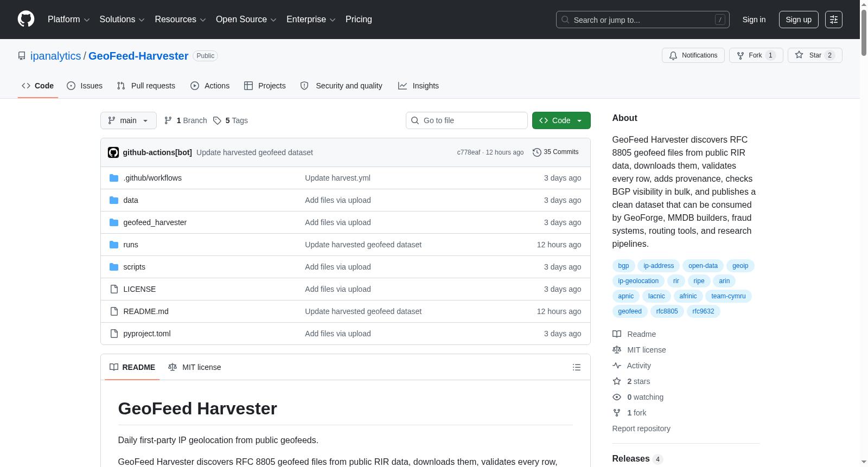This screenshot has height=467, width=868.
Task: Click the Sign up button
Action: coord(799,20)
